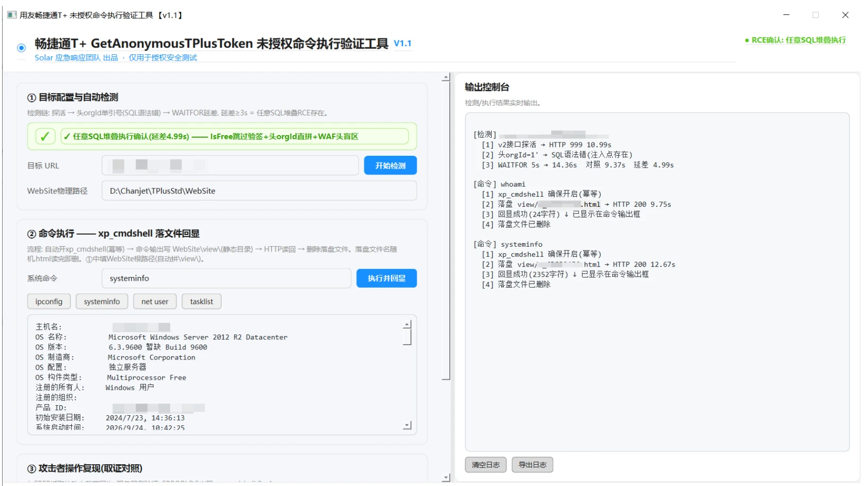The image size is (868, 486).
Task: Click the app icon in the title bar
Action: [12, 15]
